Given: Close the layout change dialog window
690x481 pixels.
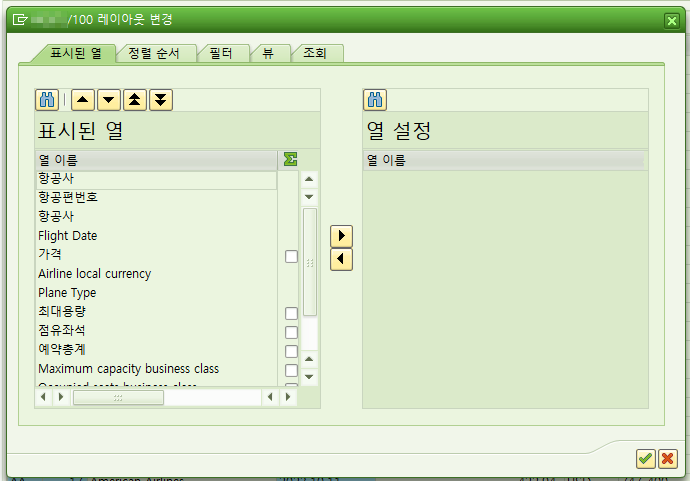Looking at the screenshot, I should [672, 21].
